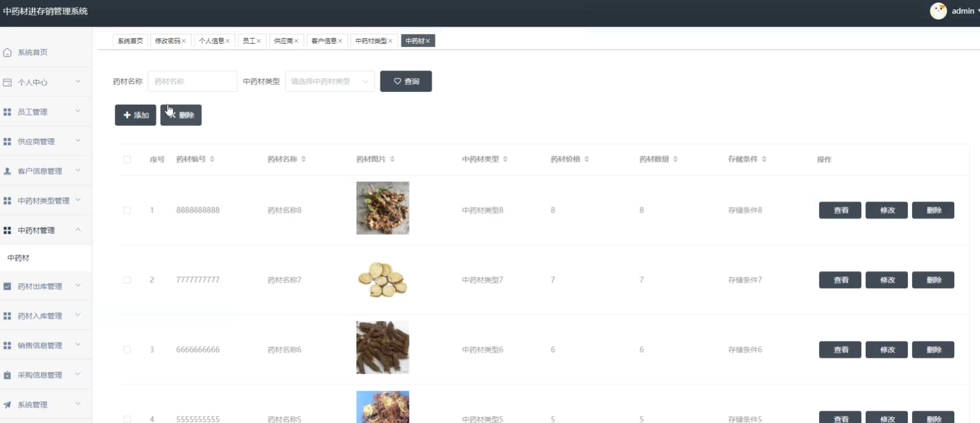Viewport: 980px width, 423px height.
Task: Click the 销售信息管理 grid icon
Action: click(x=7, y=345)
